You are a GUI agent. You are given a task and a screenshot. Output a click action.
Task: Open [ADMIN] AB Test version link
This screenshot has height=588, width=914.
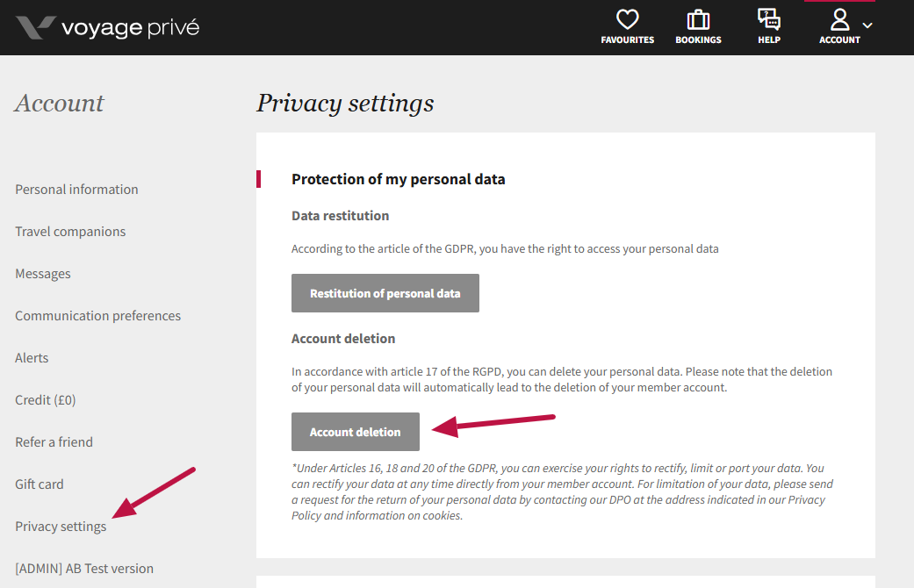(x=84, y=569)
